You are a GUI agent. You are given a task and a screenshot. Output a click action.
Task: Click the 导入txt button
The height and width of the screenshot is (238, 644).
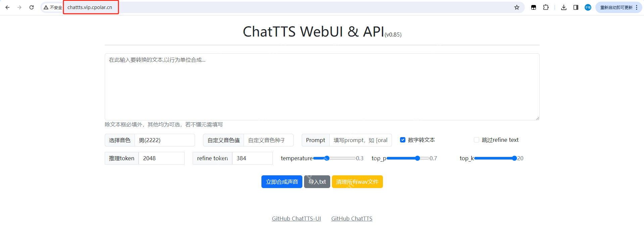coord(317,182)
